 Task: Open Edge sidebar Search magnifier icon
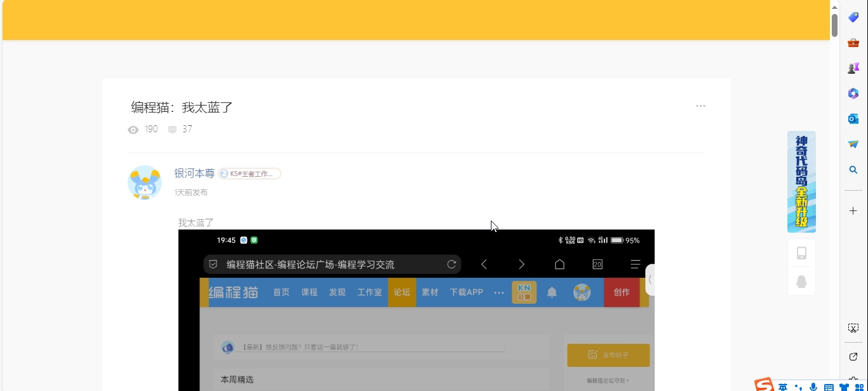click(853, 170)
